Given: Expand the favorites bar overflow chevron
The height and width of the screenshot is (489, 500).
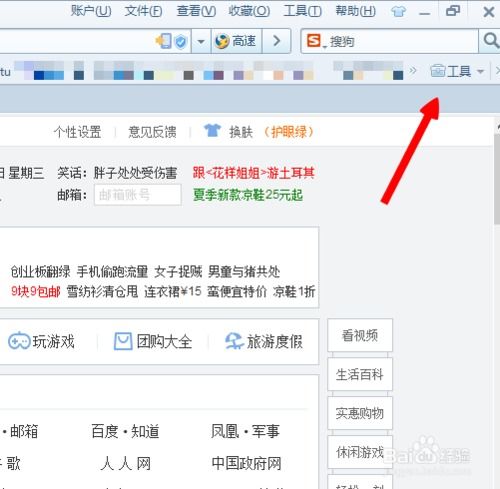Looking at the screenshot, I should (413, 71).
